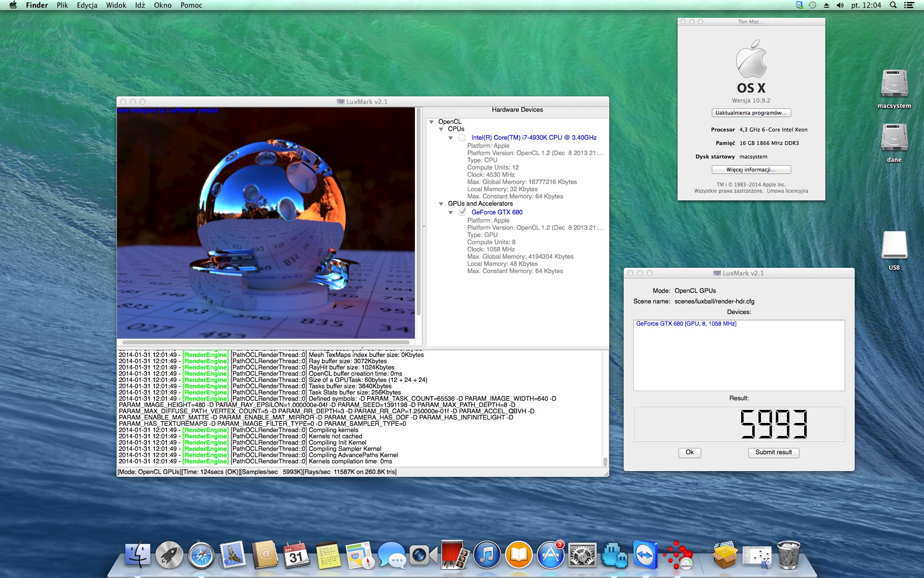Open the yellow Notes icon in Dock

point(328,555)
